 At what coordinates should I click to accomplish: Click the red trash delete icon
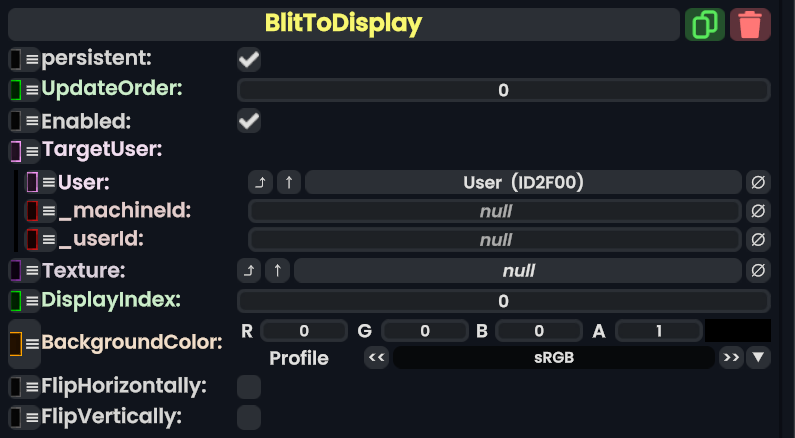point(750,24)
